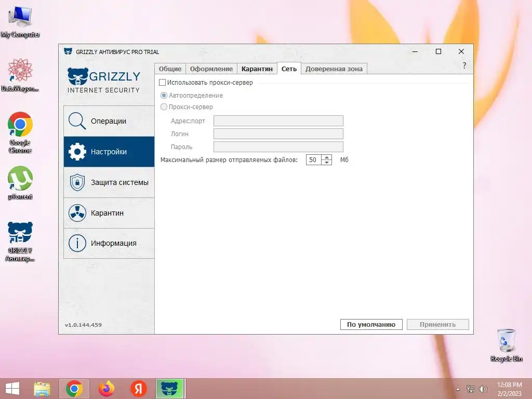The height and width of the screenshot is (399, 532).
Task: Enable Использовать прокси-сервер checkbox
Action: pyautogui.click(x=163, y=83)
